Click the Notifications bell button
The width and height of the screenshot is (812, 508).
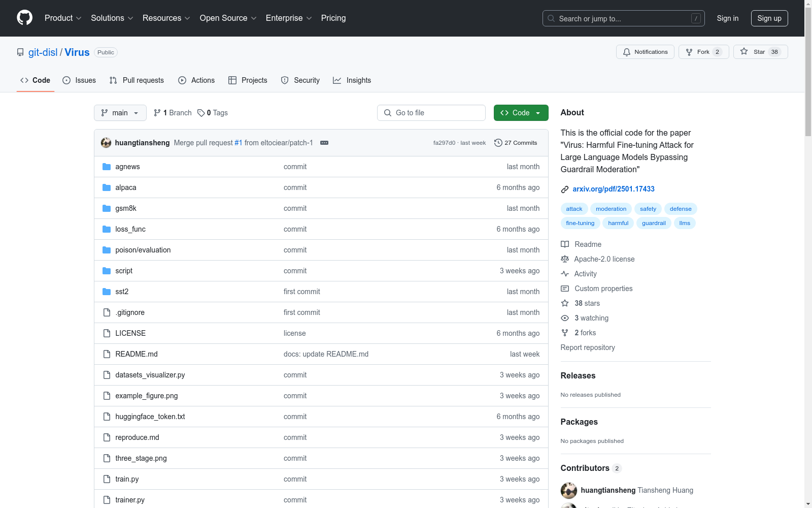click(x=645, y=52)
